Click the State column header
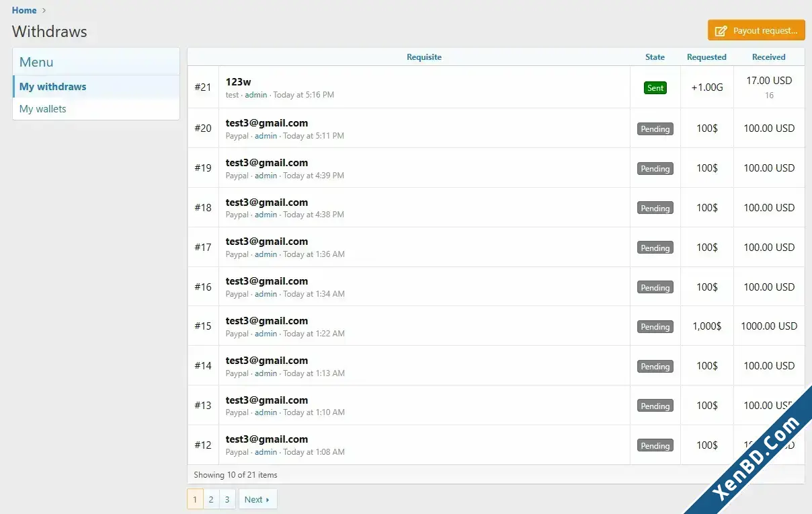The width and height of the screenshot is (812, 514). point(655,57)
